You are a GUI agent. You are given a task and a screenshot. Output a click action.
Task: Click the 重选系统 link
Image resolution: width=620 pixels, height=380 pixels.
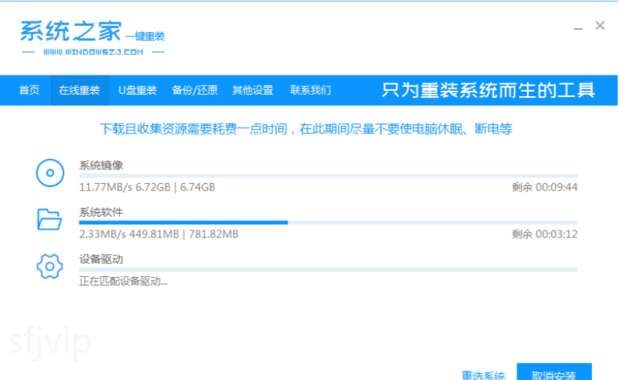pos(484,375)
